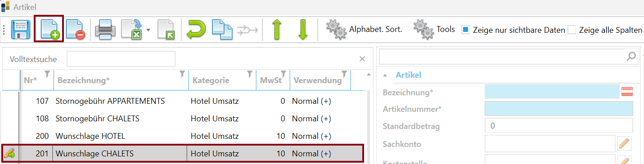Click the Alphabet. Sort. button
Screen dimensions: 644x164
364,30
